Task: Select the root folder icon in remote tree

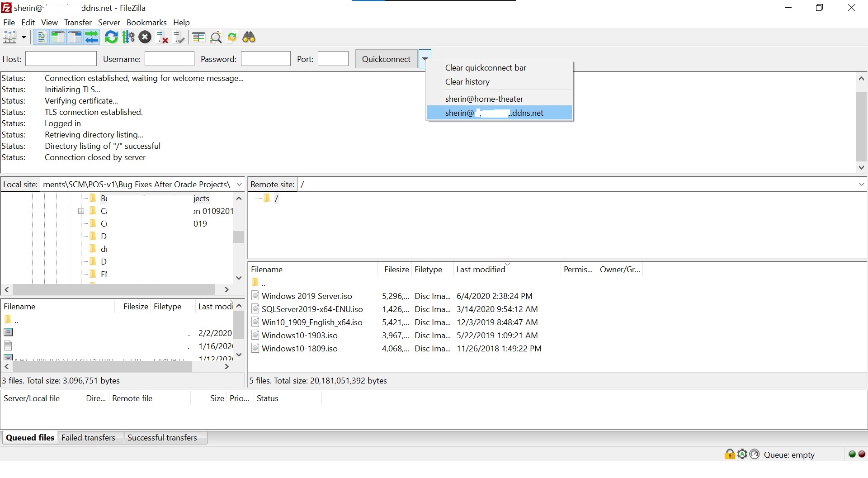Action: tap(267, 198)
